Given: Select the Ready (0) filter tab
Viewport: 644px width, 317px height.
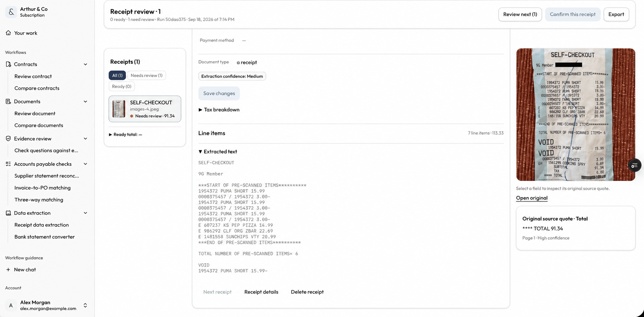Looking at the screenshot, I should (x=121, y=86).
